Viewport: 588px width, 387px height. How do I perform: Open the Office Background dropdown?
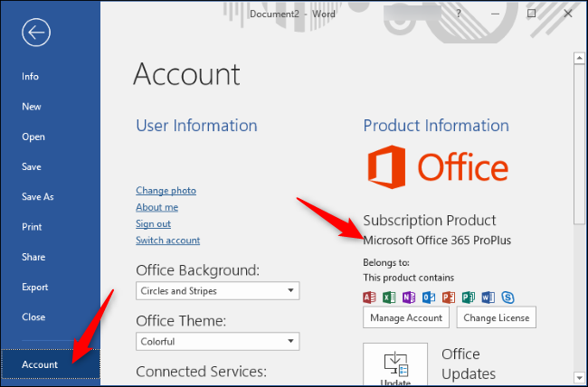pyautogui.click(x=217, y=291)
